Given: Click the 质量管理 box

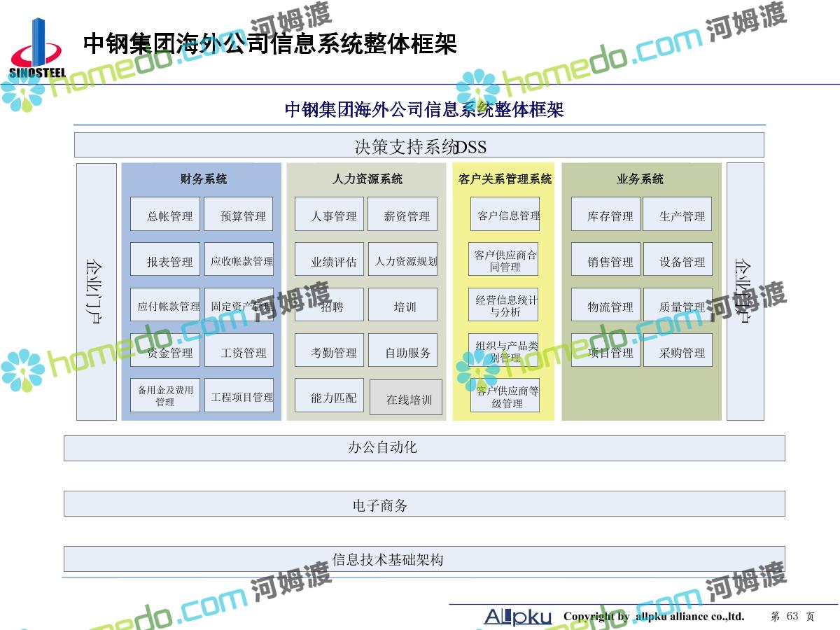Looking at the screenshot, I should [678, 305].
